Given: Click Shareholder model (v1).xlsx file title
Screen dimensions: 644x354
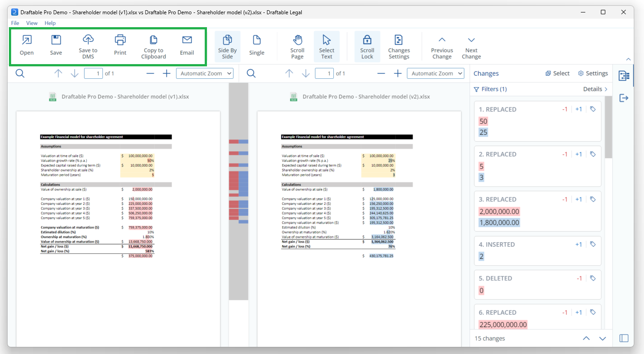Looking at the screenshot, I should (125, 97).
